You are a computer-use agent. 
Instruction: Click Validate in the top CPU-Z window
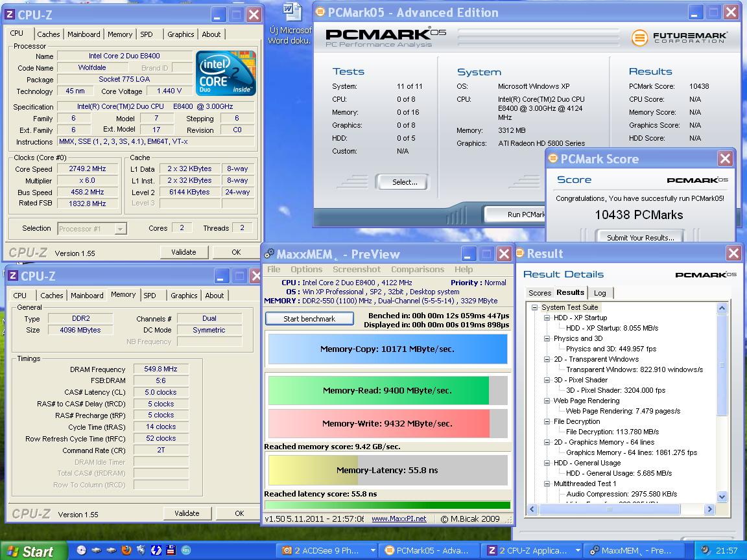click(x=184, y=252)
